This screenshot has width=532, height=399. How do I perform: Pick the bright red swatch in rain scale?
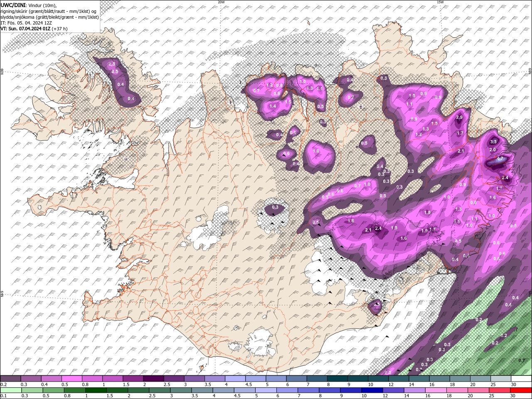[521, 390]
